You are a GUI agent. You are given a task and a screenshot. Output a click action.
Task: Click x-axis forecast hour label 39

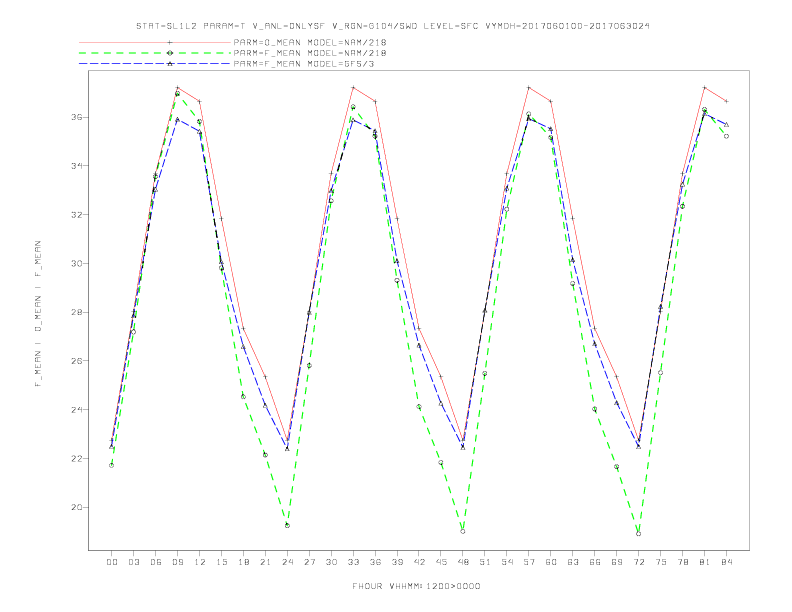pos(398,562)
